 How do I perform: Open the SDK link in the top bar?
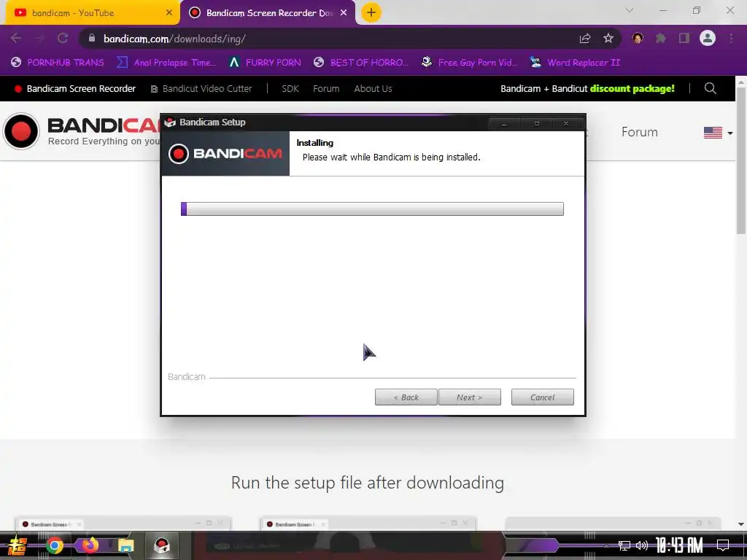point(290,88)
